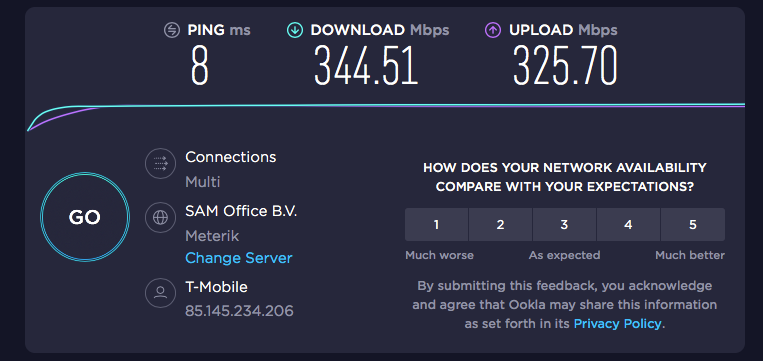This screenshot has width=763, height=361.
Task: Rate network availability as 2
Action: pyautogui.click(x=500, y=225)
